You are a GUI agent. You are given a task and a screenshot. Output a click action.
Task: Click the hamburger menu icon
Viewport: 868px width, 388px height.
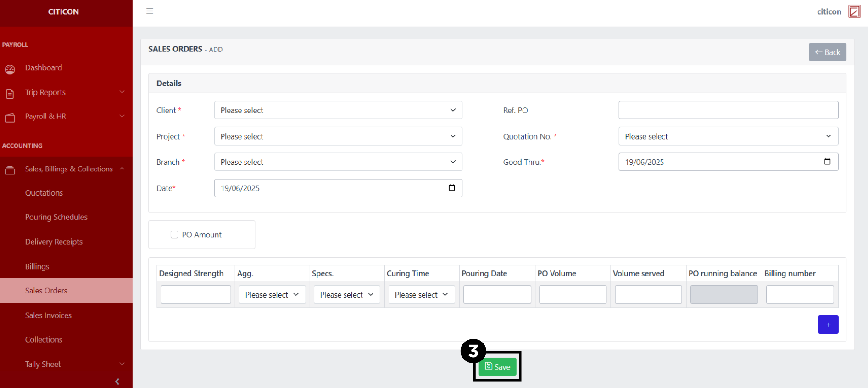pos(150,11)
